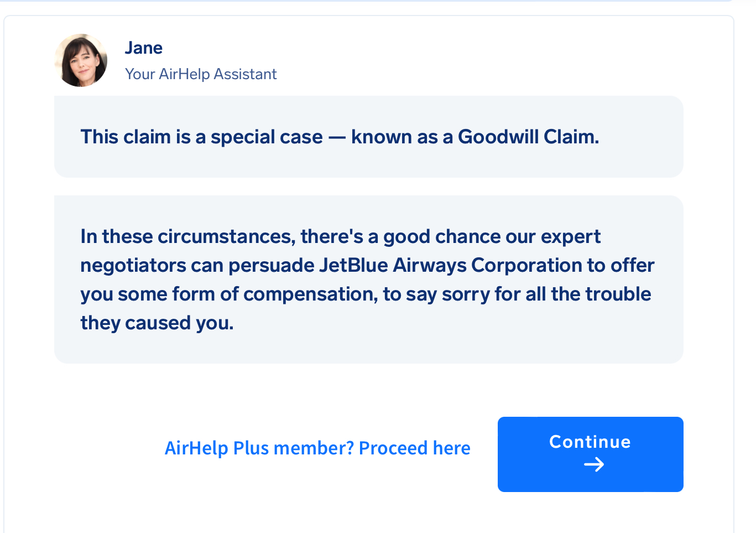The height and width of the screenshot is (533, 756).
Task: Open the AirHelp Plus member link
Action: 317,448
